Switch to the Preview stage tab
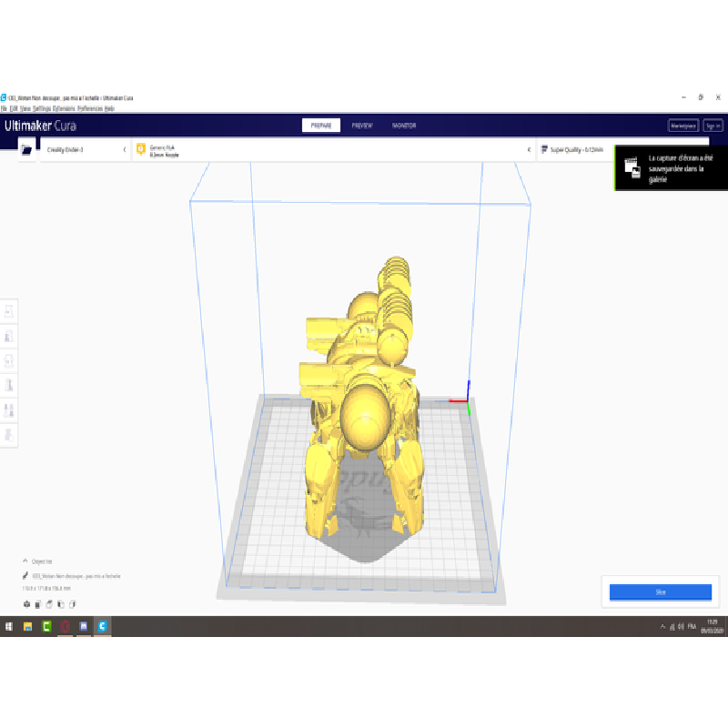This screenshot has width=728, height=728. pyautogui.click(x=361, y=126)
